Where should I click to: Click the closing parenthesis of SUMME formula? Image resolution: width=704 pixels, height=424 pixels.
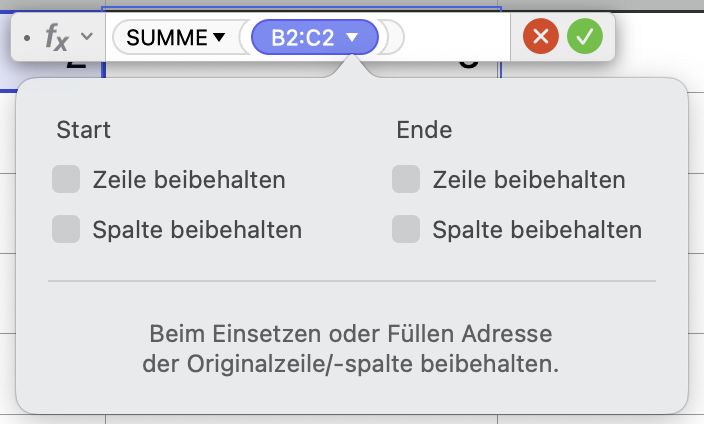coord(395,39)
